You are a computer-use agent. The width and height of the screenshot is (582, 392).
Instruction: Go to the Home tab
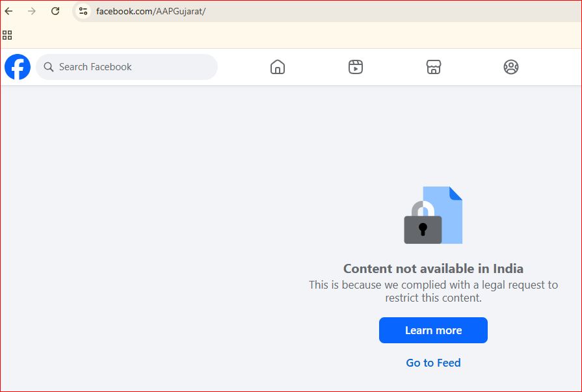click(x=278, y=67)
